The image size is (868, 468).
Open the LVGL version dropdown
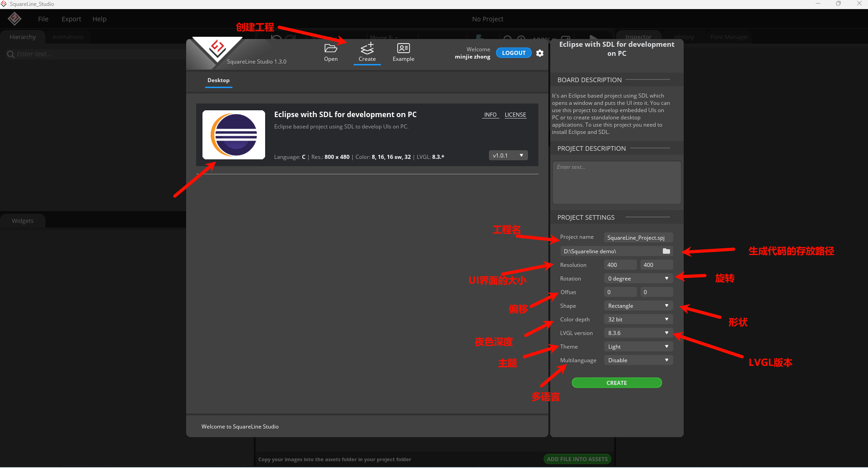pos(638,333)
